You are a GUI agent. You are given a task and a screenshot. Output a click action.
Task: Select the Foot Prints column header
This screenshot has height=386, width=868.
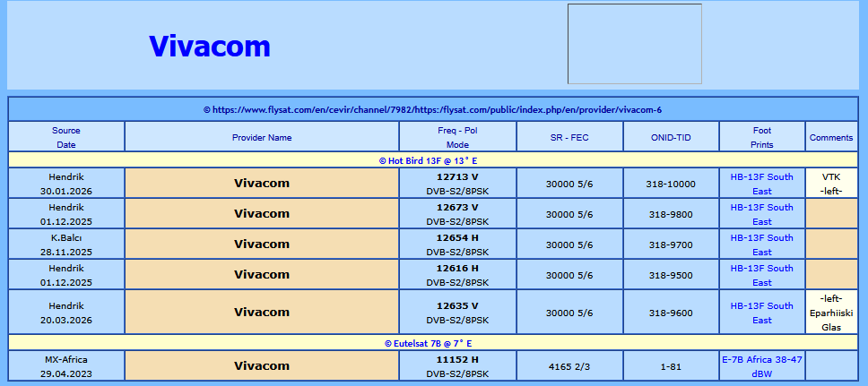(761, 137)
